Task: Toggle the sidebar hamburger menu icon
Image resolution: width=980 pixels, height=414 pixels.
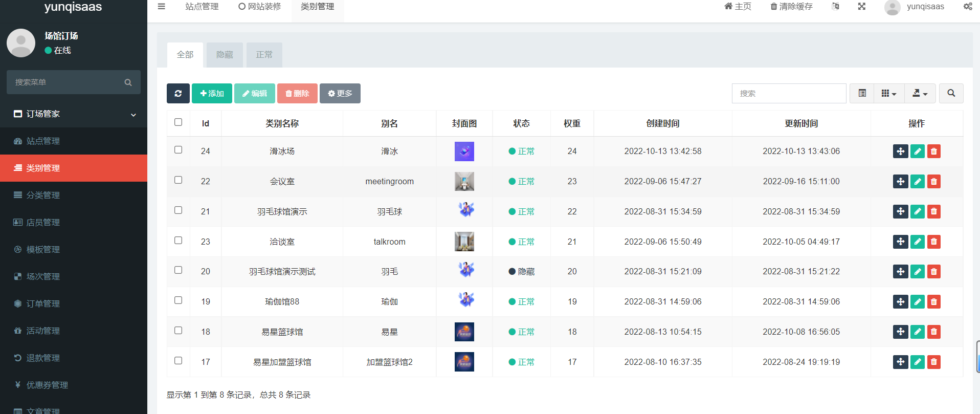Action: point(161,7)
